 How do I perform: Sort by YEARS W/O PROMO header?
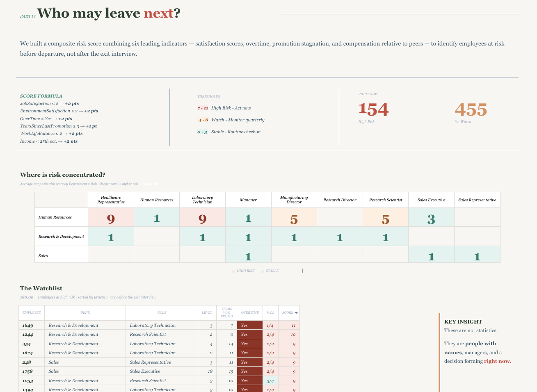pyautogui.click(x=227, y=313)
